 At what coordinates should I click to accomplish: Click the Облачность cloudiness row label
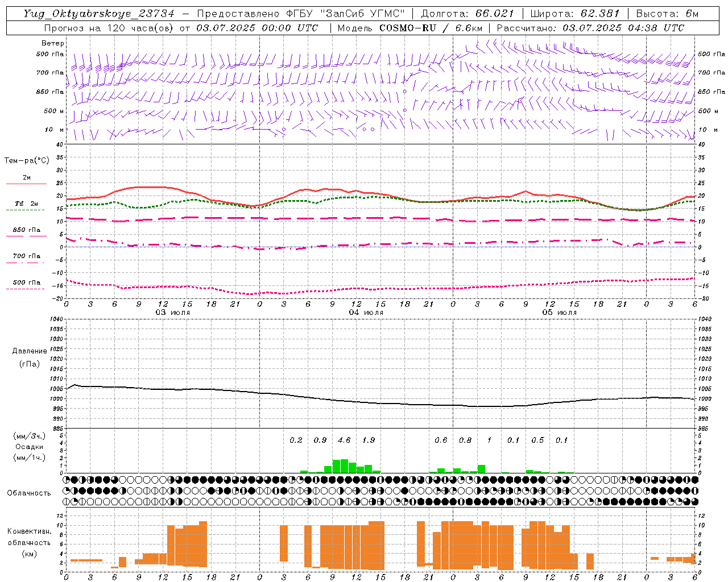(29, 493)
